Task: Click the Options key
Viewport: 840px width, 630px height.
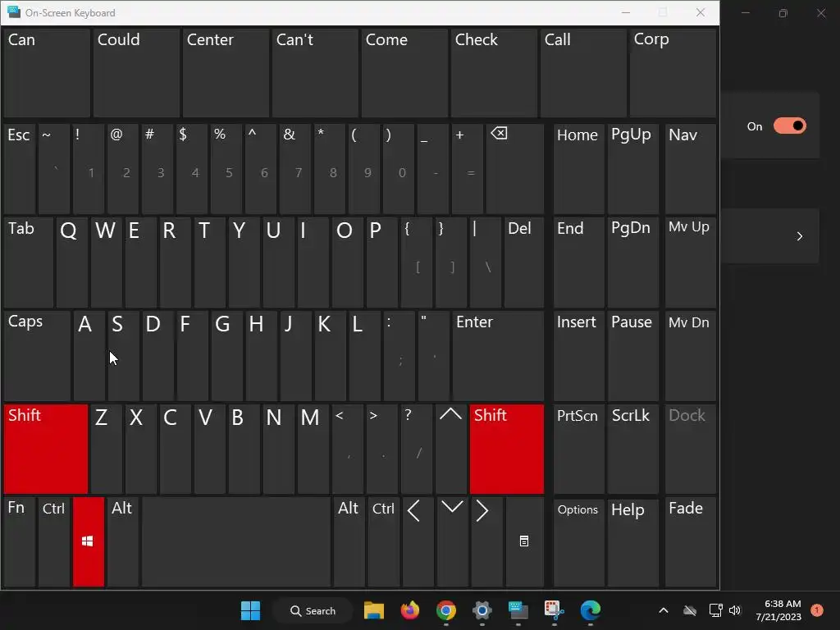Action: pos(578,541)
